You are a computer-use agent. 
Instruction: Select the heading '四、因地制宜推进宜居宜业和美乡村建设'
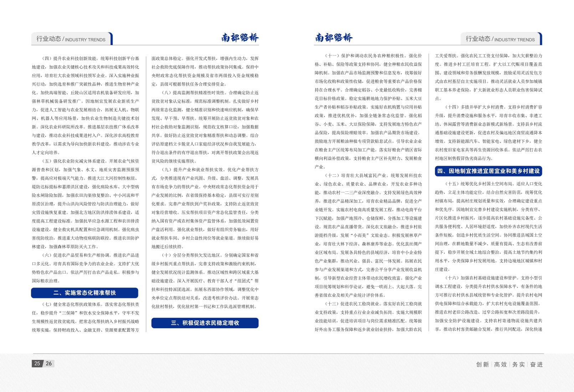click(488, 171)
